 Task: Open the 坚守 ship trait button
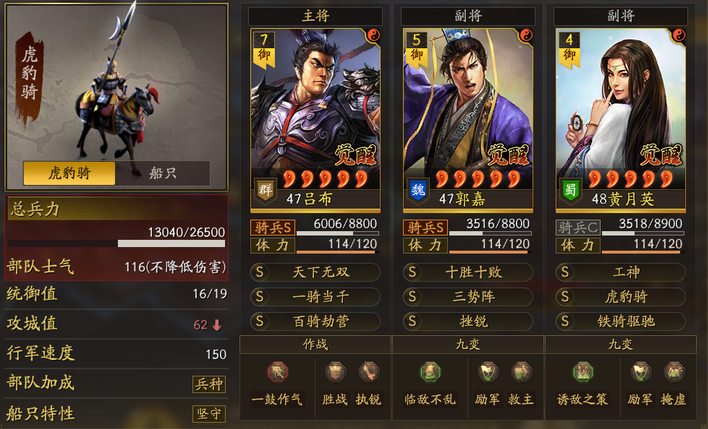click(x=209, y=414)
